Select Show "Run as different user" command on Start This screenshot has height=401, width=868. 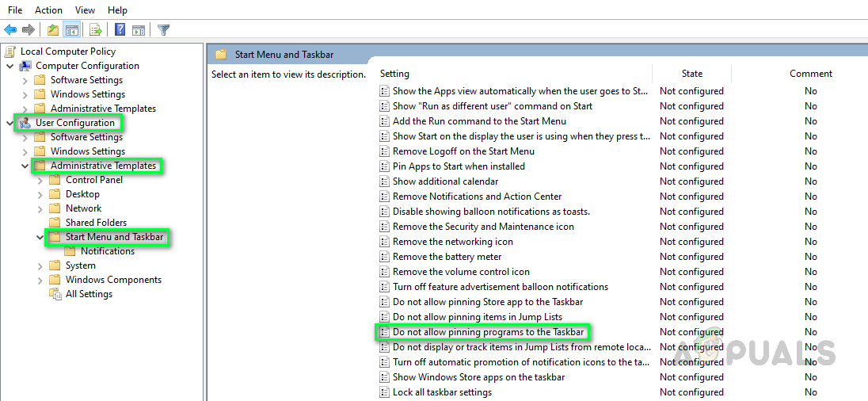pos(493,105)
